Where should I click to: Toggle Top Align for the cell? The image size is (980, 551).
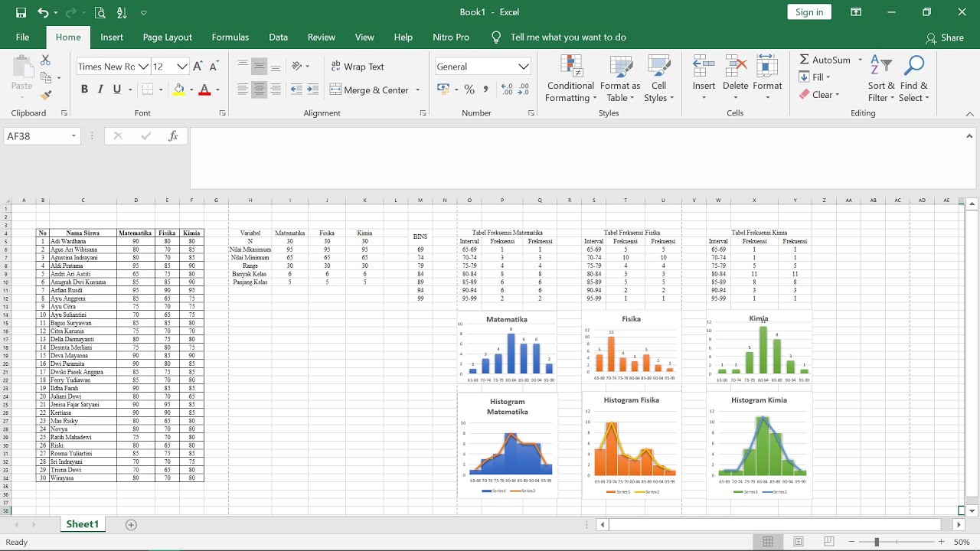coord(243,67)
